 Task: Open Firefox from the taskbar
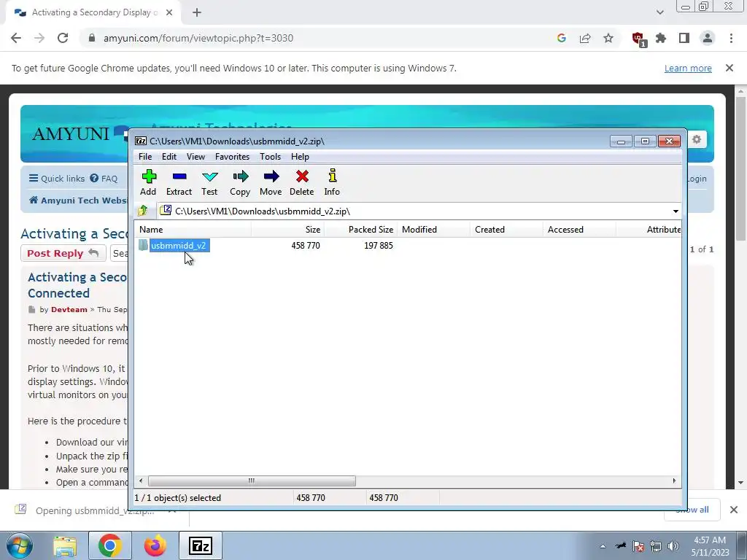pyautogui.click(x=155, y=545)
